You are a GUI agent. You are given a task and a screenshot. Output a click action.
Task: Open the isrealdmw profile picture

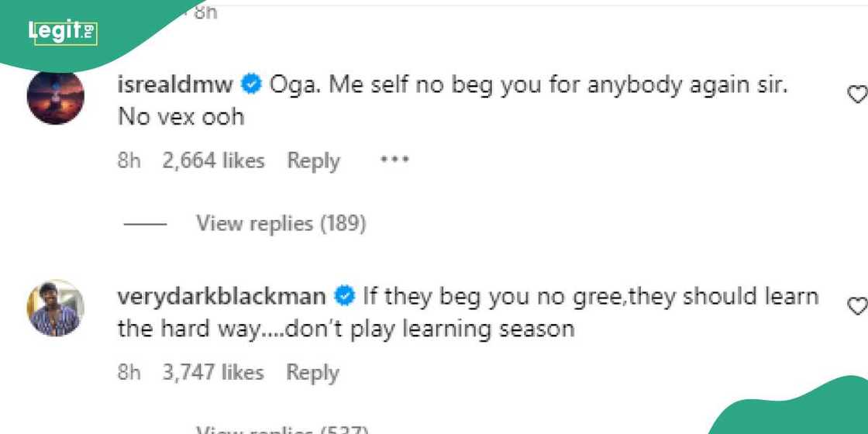pos(55,96)
